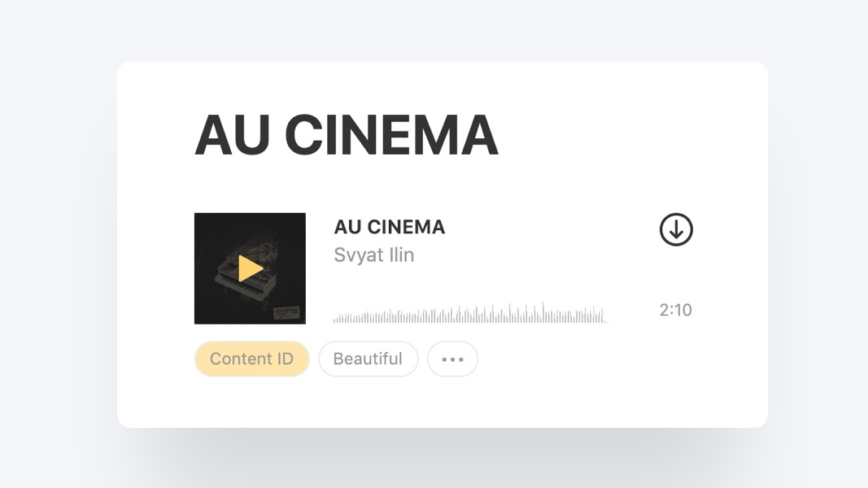Click the dark top-left corner of the album art
Viewport: 868px width, 488px height.
pos(207,226)
